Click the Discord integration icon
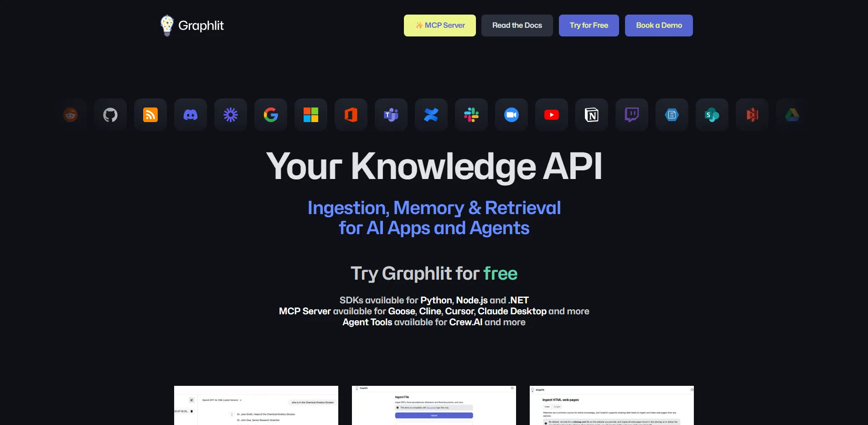The height and width of the screenshot is (425, 868). click(x=190, y=115)
